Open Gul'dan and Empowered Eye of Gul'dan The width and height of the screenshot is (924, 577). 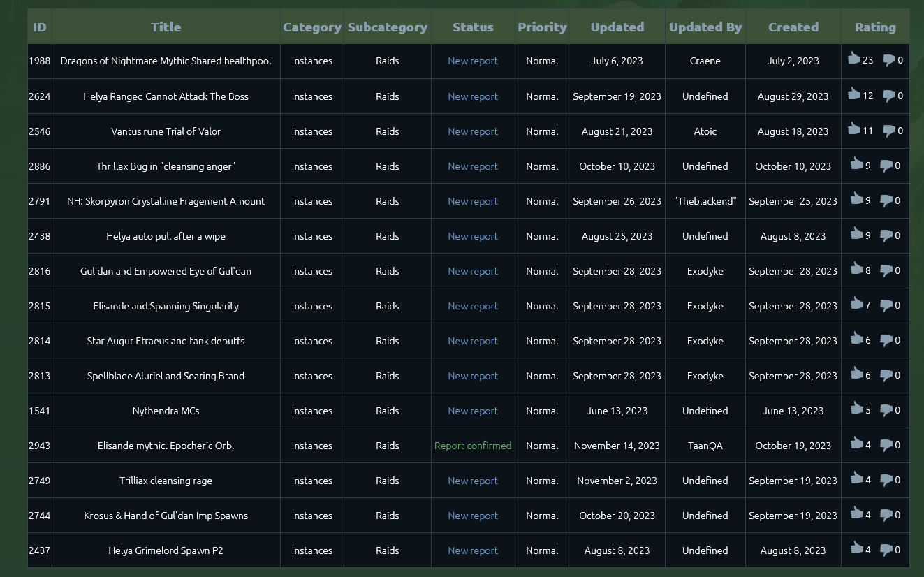coord(166,271)
